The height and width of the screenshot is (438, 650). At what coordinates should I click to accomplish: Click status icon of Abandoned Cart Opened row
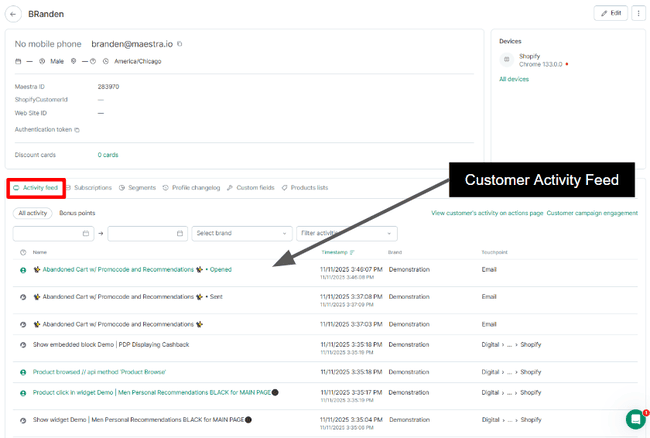(x=23, y=270)
